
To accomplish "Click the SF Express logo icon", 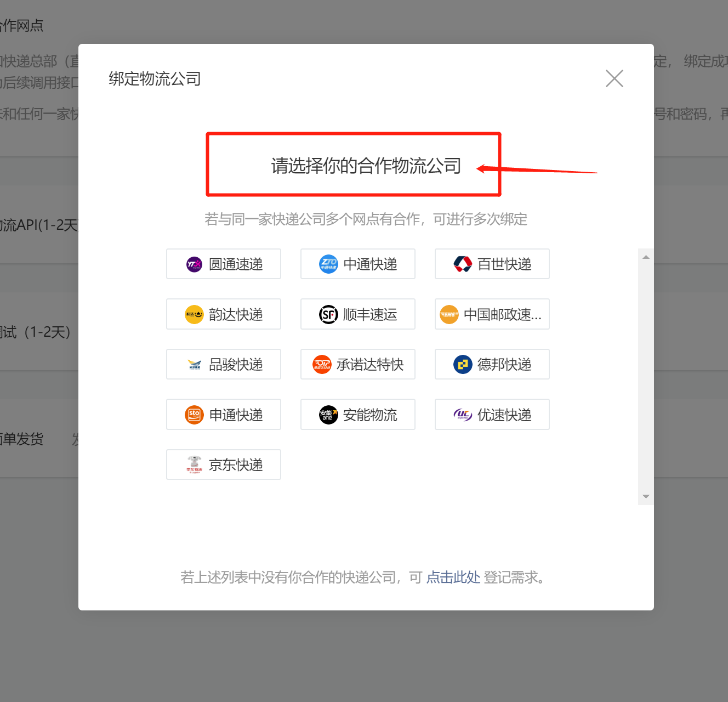I will (328, 315).
